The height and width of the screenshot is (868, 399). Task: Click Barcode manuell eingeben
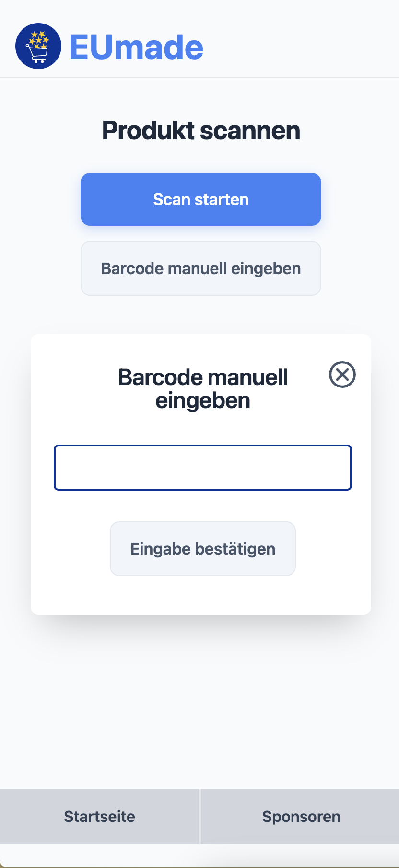tap(200, 268)
